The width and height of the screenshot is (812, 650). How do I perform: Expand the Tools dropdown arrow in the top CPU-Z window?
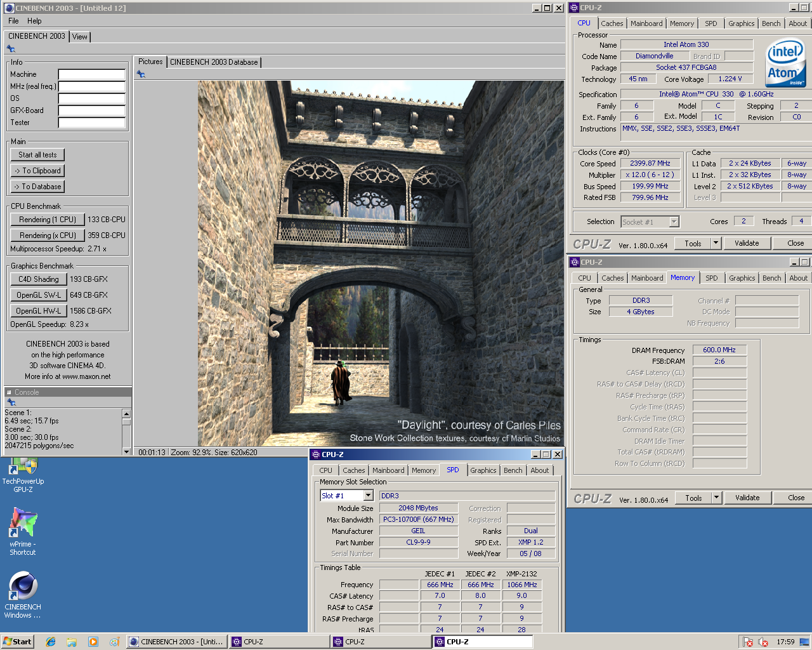(716, 243)
